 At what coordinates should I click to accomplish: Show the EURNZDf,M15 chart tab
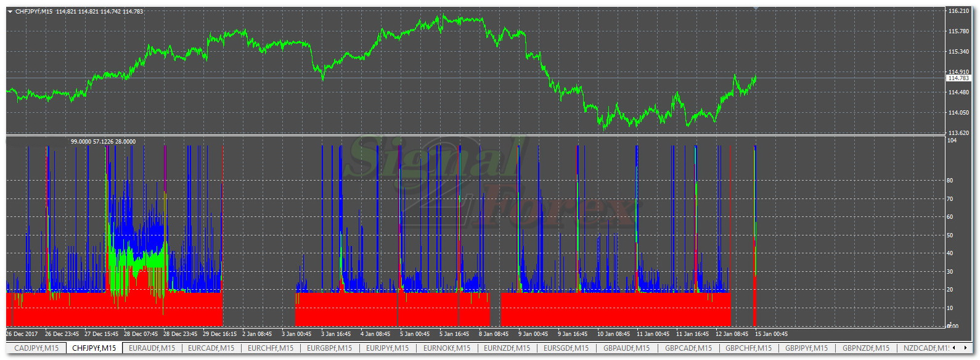pyautogui.click(x=507, y=348)
